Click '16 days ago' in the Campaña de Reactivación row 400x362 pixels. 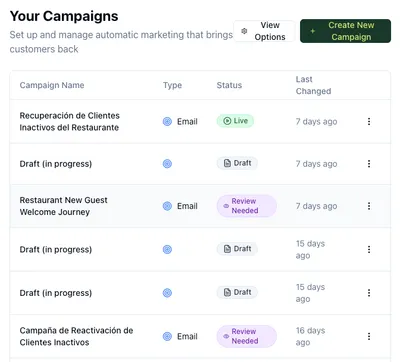[x=310, y=336]
